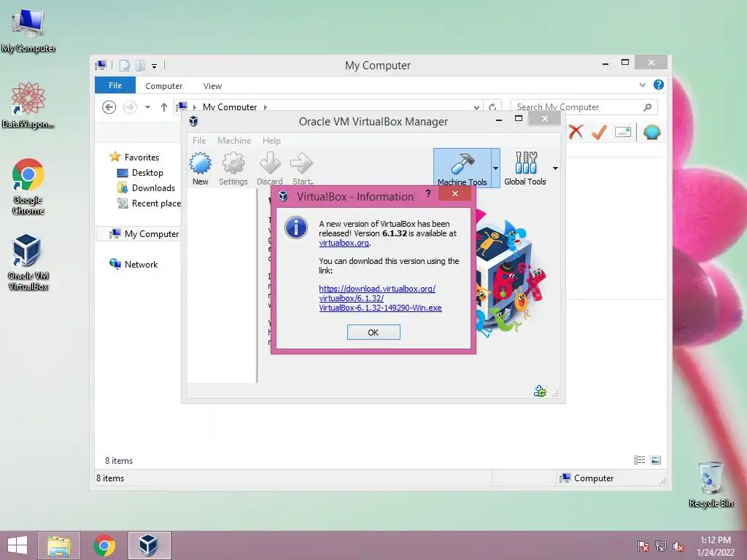
Task: Expand the ribbon chevron
Action: (642, 85)
